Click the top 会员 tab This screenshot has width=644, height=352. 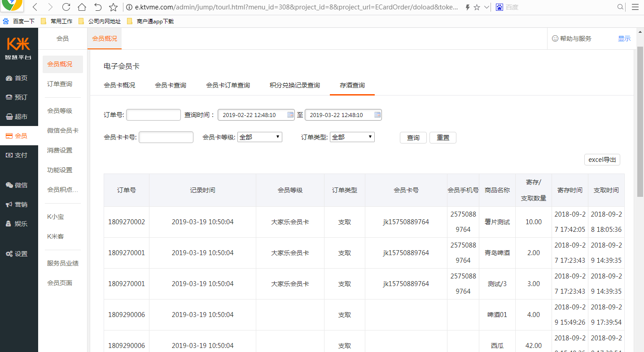click(x=63, y=39)
